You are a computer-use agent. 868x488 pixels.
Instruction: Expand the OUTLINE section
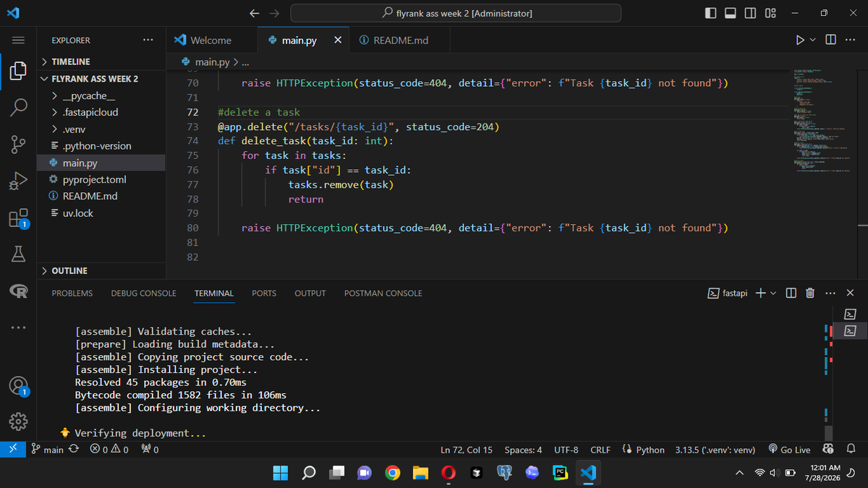click(102, 270)
